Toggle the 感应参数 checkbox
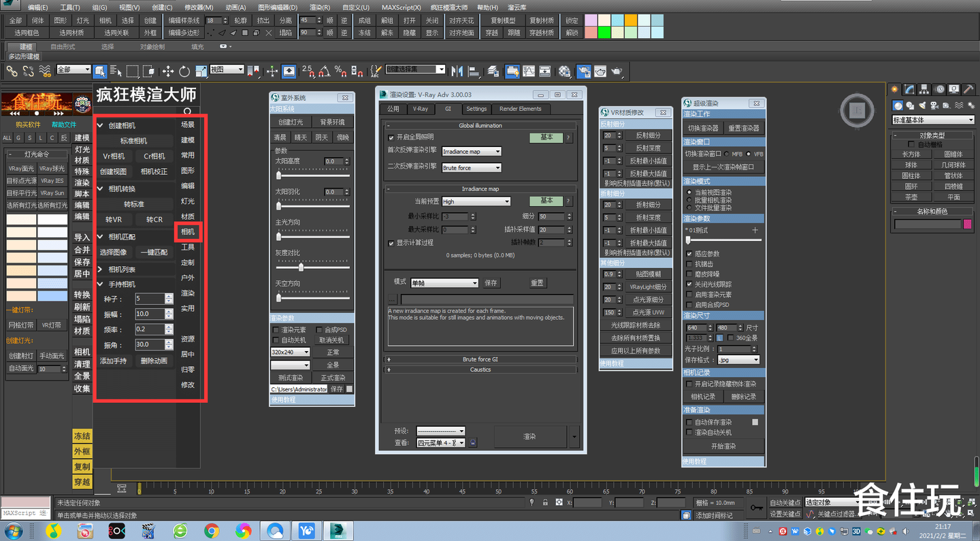Viewport: 980px width, 541px height. pos(689,254)
